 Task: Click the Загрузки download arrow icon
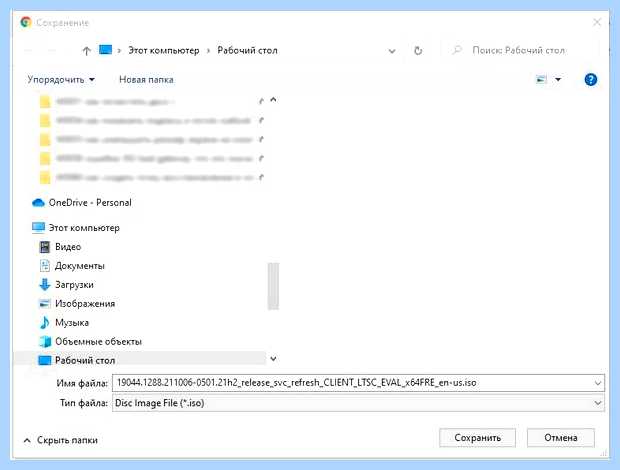pyautogui.click(x=45, y=285)
